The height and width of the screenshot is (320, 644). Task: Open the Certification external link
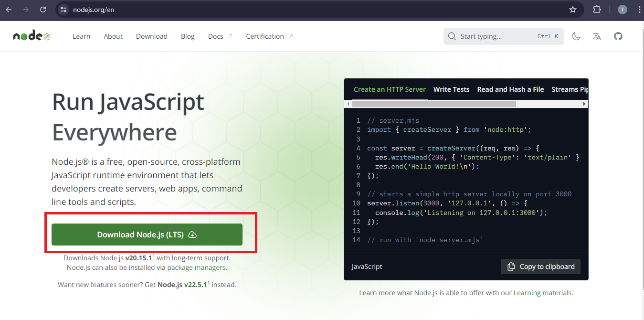(270, 36)
